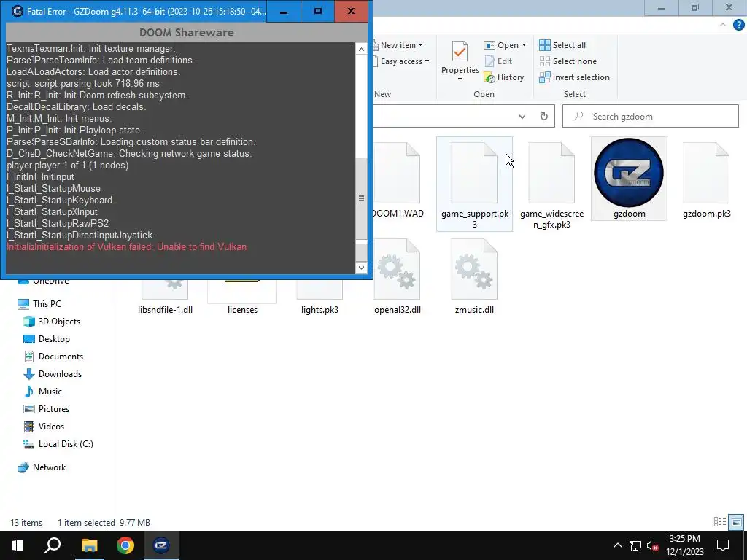Image resolution: width=747 pixels, height=560 pixels.
Task: Select the libsndfile-1.dll file
Action: (x=165, y=297)
